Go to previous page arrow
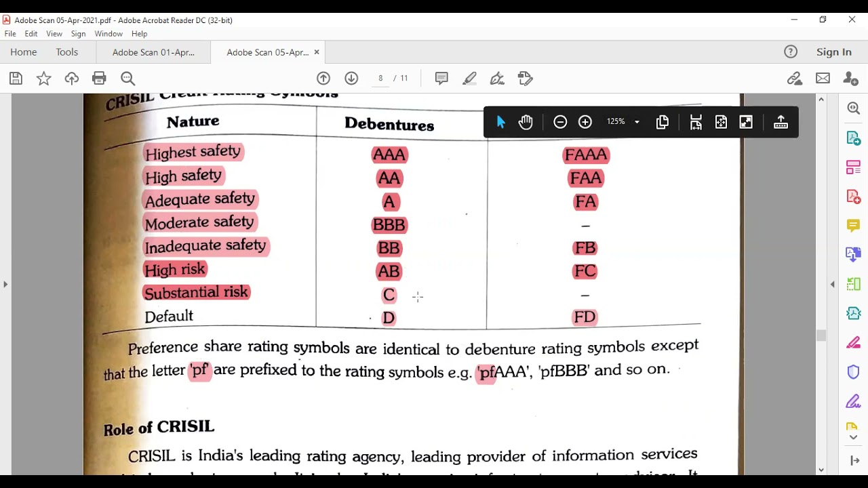 click(x=323, y=79)
